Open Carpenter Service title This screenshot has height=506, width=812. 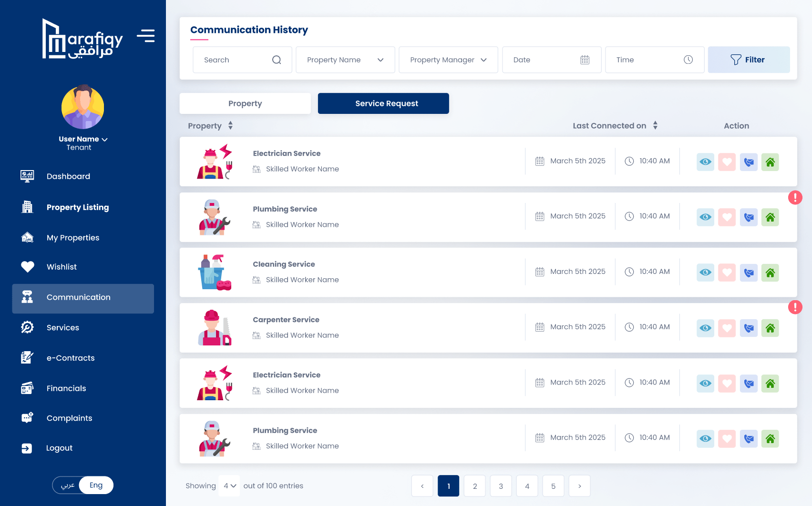pyautogui.click(x=286, y=320)
